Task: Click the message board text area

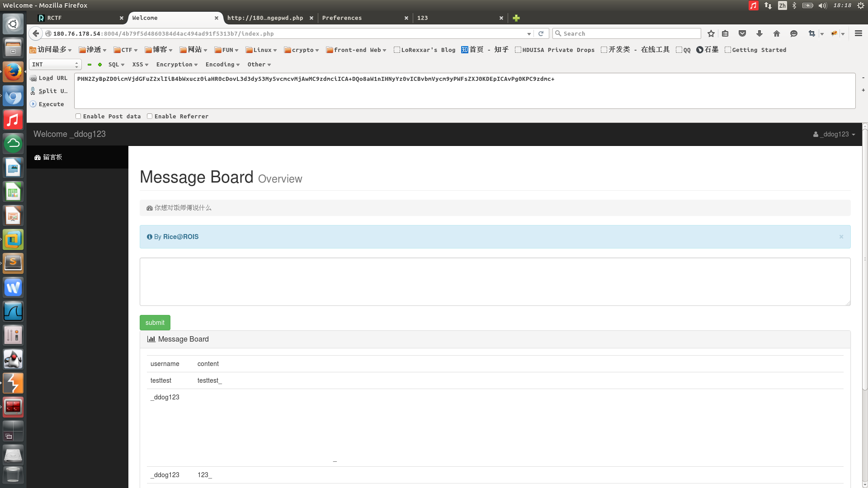Action: (495, 282)
